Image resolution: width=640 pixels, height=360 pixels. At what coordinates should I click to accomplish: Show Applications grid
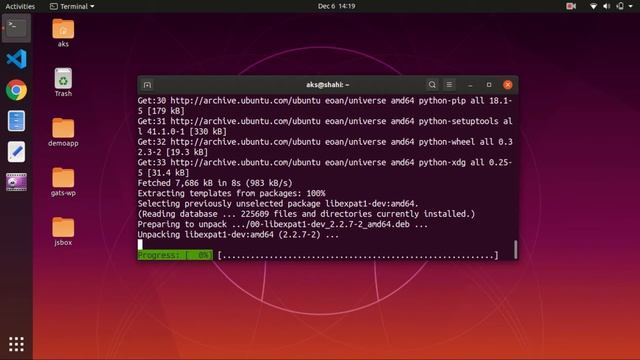click(16, 344)
